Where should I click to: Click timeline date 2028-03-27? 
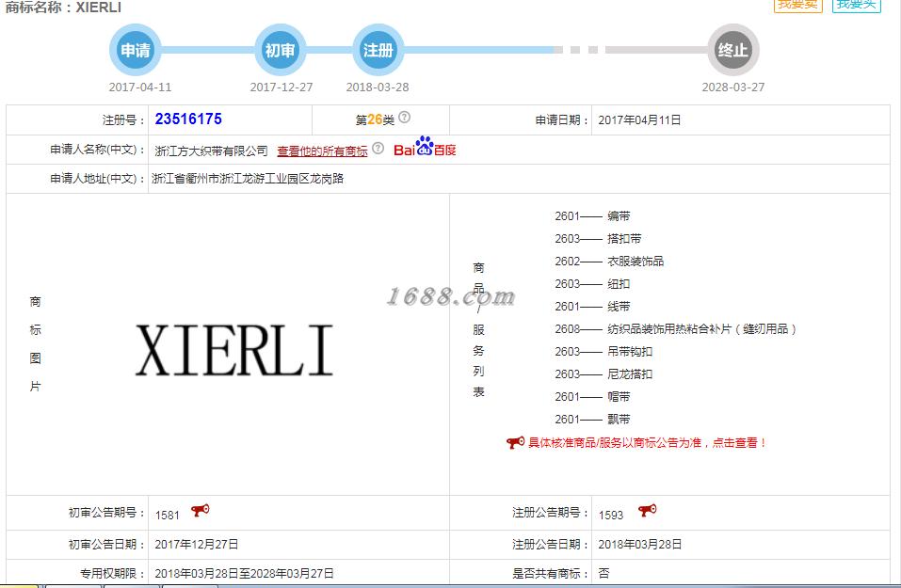(733, 87)
